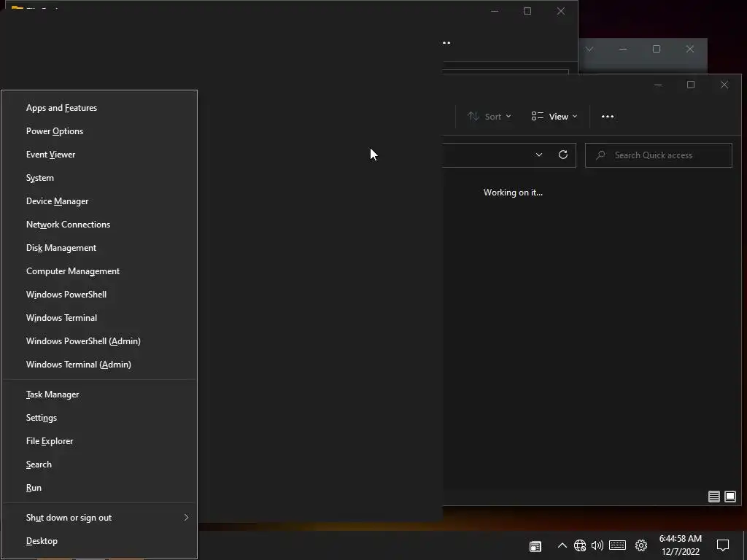Choose Desktop menu entry
Image resolution: width=747 pixels, height=560 pixels.
(x=99, y=542)
